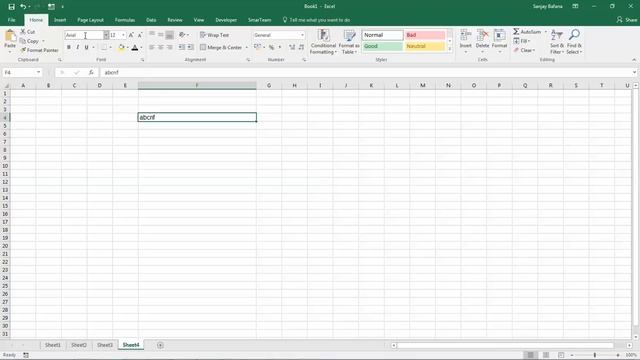This screenshot has width=640, height=360.
Task: Switch to Data tab
Action: point(151,20)
